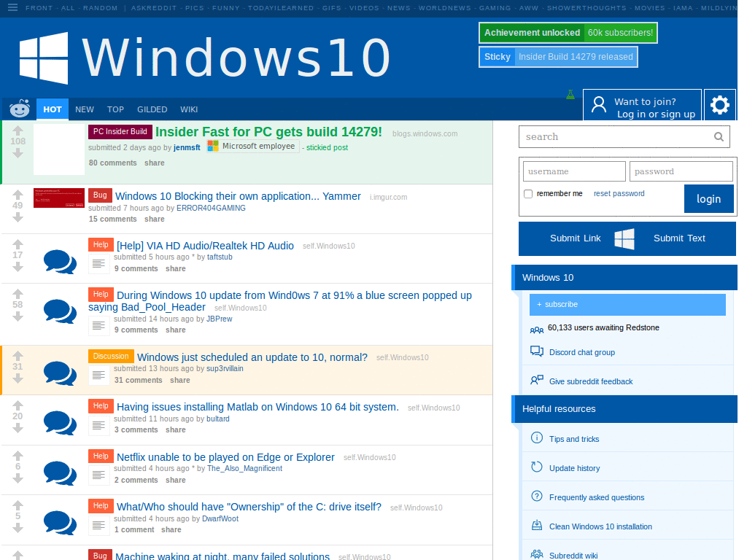747x560 pixels.
Task: Upvote the Bad_Pool_Header post
Action: 18,293
